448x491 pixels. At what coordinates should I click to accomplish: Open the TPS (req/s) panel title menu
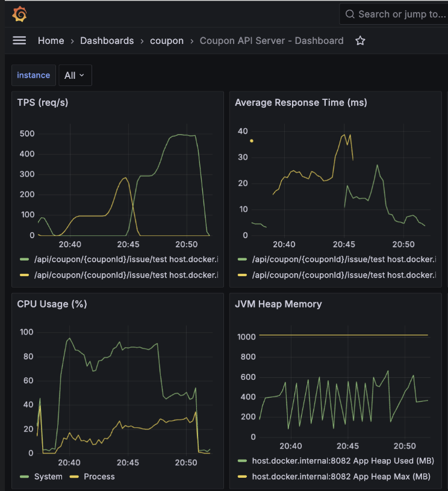[x=43, y=102]
